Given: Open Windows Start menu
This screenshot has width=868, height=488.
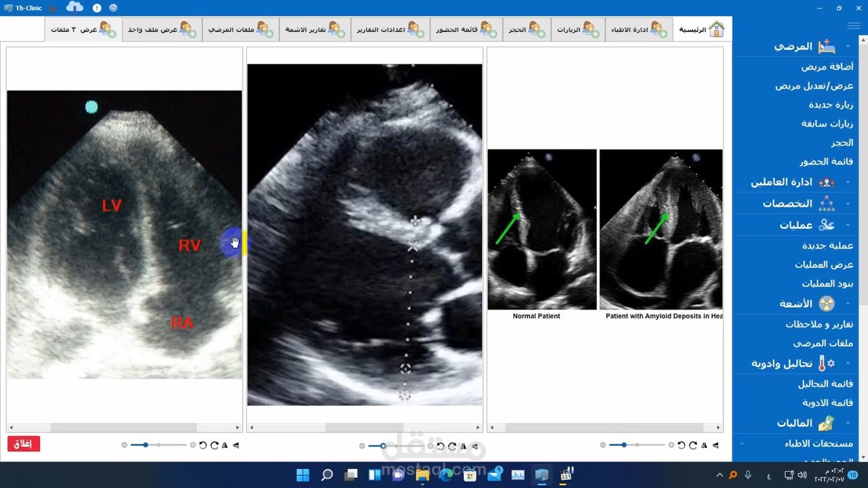Looking at the screenshot, I should click(302, 474).
